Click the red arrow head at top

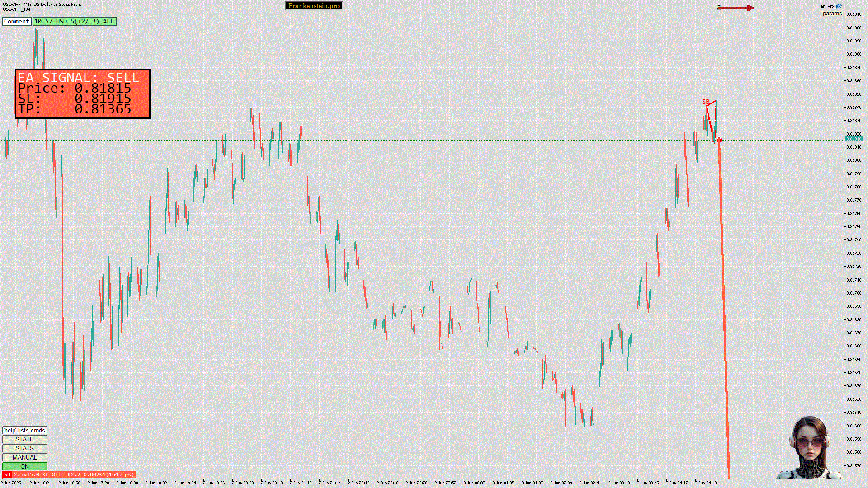pyautogui.click(x=750, y=8)
